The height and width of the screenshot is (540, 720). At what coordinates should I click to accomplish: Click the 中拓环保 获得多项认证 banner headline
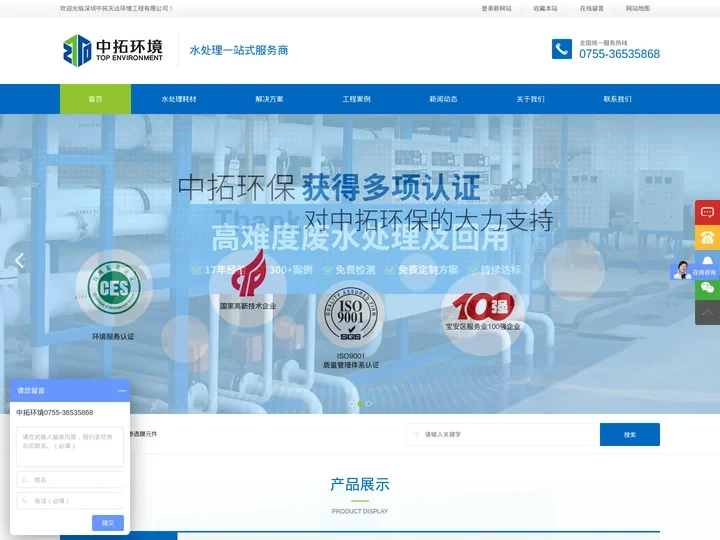coord(329,187)
